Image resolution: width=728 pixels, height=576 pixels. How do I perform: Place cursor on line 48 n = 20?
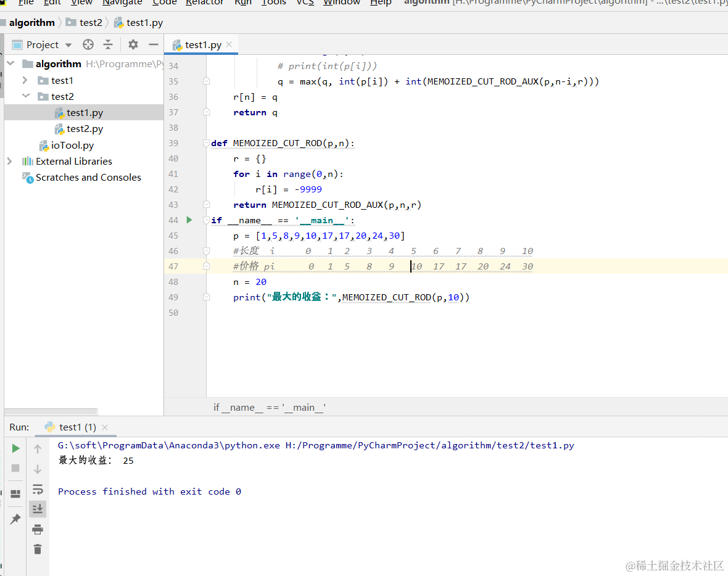[x=250, y=282]
